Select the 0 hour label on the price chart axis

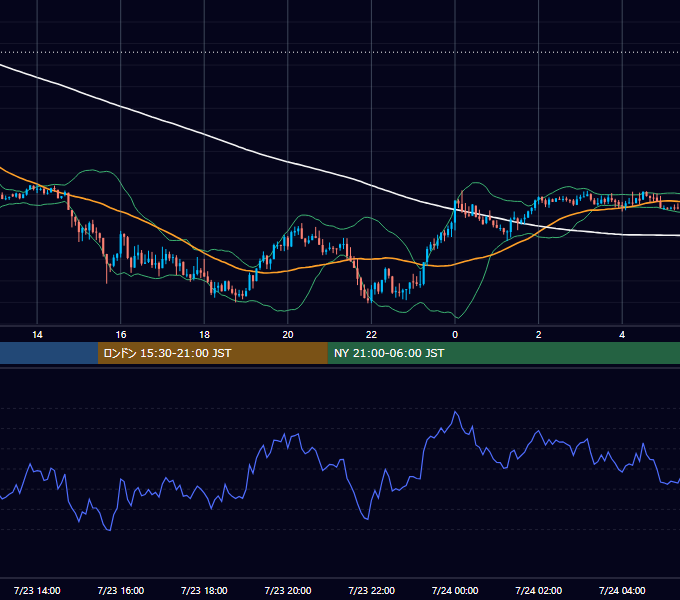[455, 335]
